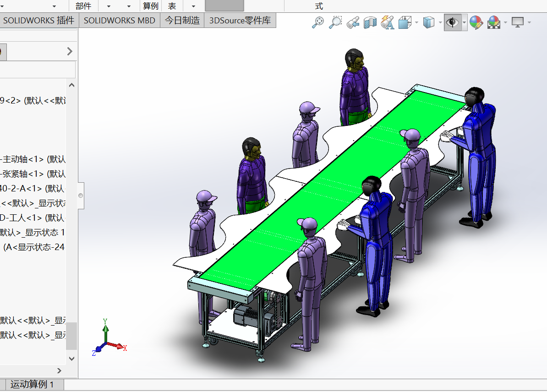Screen dimensions: 547x392
Task: Click the X axis of the orientation triad
Action: [x=117, y=346]
